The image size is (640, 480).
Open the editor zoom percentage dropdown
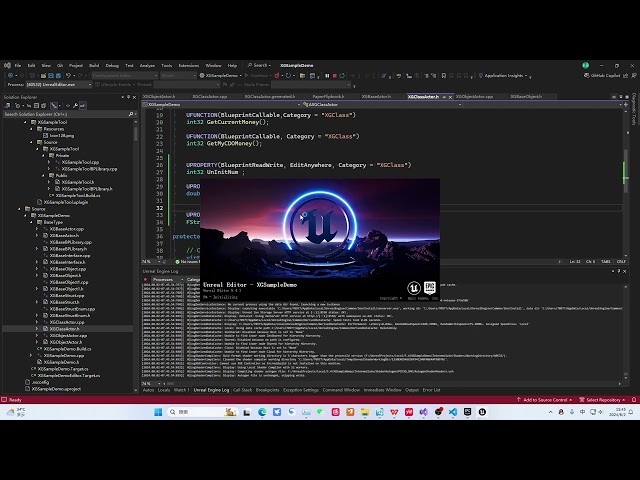pyautogui.click(x=151, y=262)
